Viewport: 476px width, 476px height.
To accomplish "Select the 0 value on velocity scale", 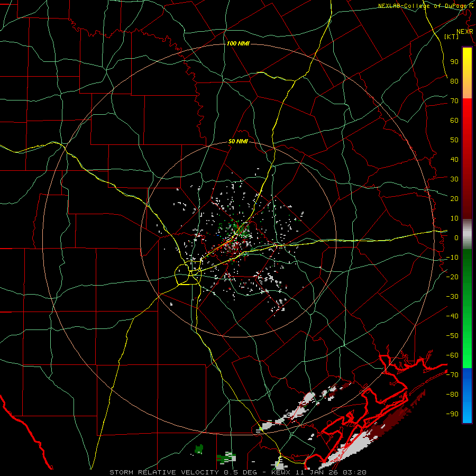I will [x=456, y=237].
